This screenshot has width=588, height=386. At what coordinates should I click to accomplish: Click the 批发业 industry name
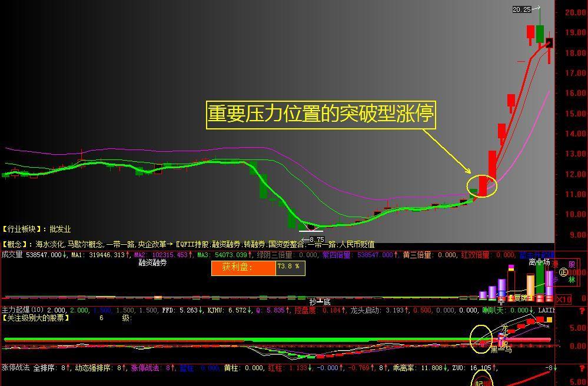pyautogui.click(x=60, y=229)
